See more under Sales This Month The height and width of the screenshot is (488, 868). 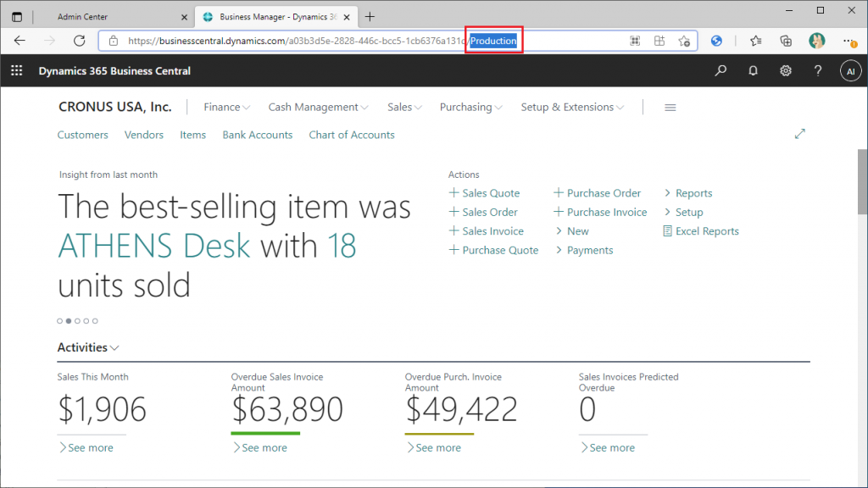coord(86,447)
